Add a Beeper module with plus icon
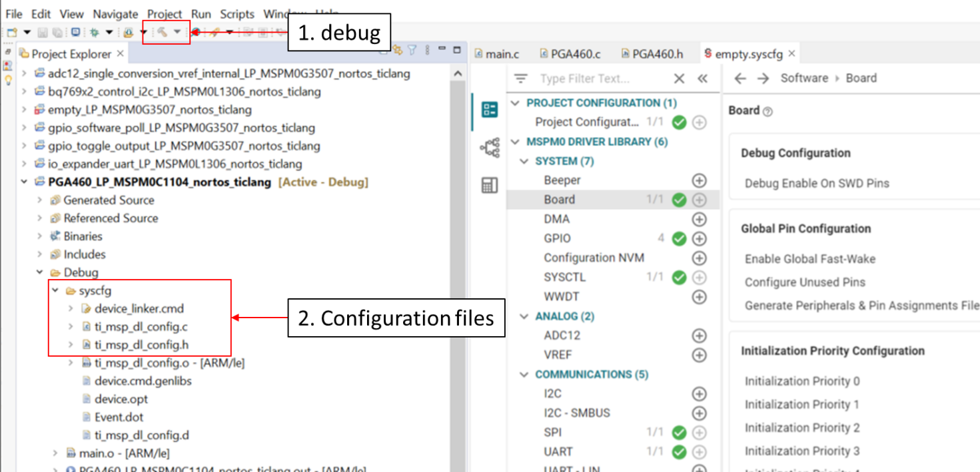The width and height of the screenshot is (980, 472). [x=699, y=180]
